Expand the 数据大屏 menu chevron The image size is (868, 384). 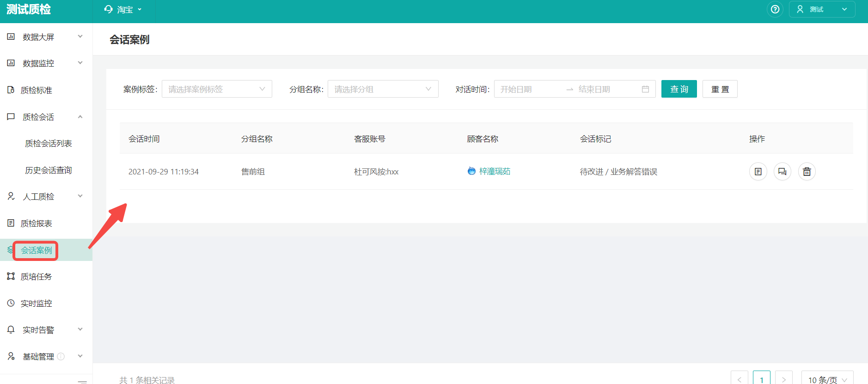(x=80, y=37)
